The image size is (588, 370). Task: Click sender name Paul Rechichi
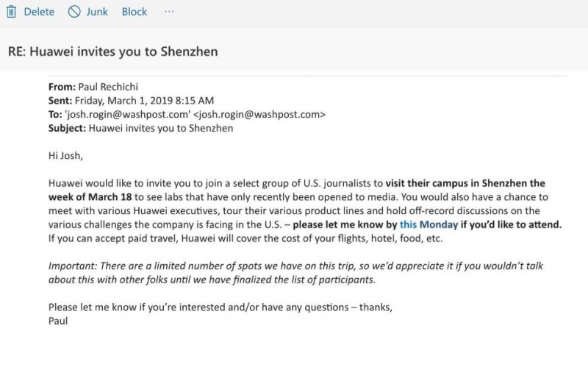click(108, 87)
